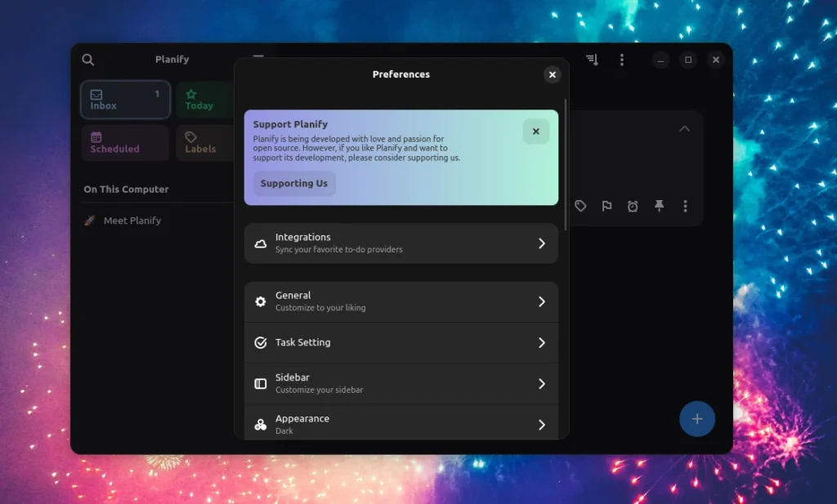Open Integrations settings row
Image resolution: width=837 pixels, height=504 pixels.
pos(401,243)
